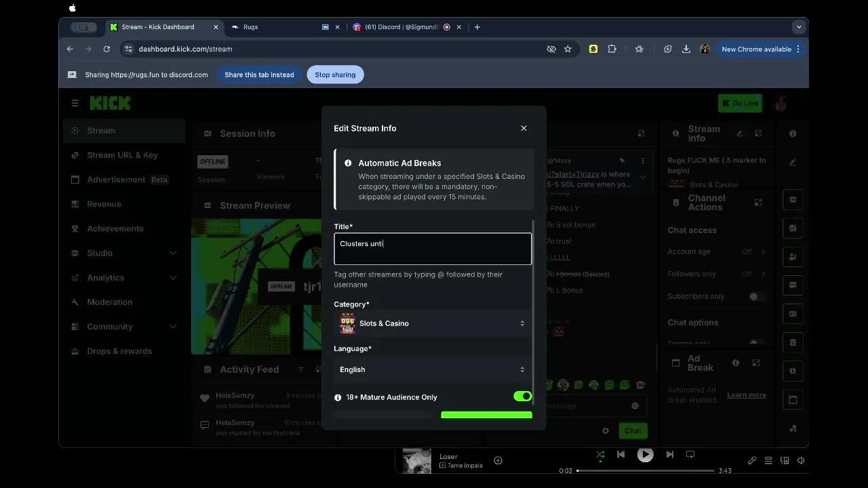The width and height of the screenshot is (868, 488).
Task: Pop out the Channel Actions panel
Action: point(758,202)
